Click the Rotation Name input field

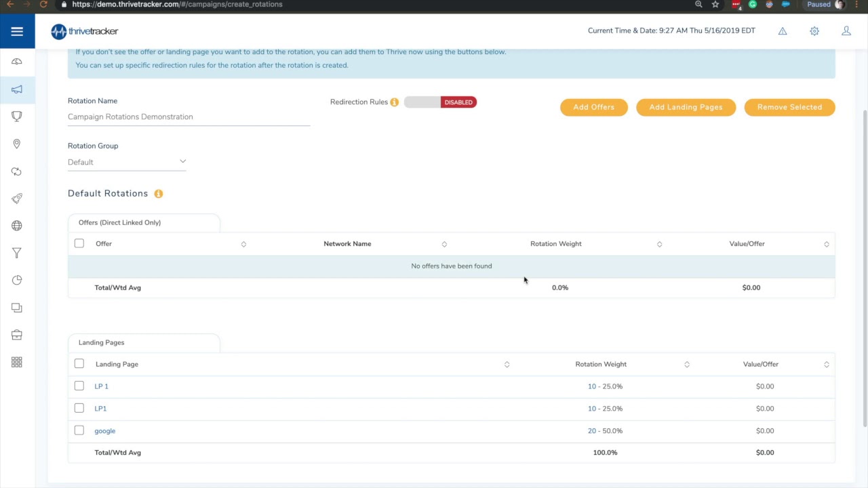(189, 117)
